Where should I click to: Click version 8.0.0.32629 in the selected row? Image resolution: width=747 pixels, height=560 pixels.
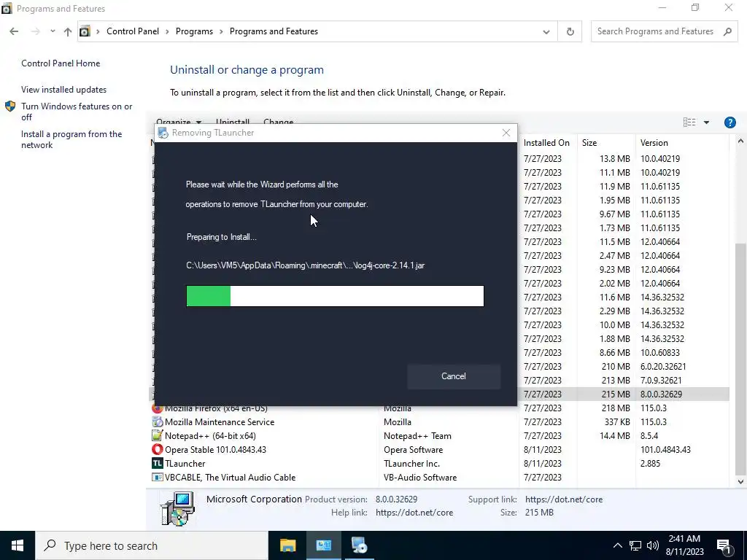pyautogui.click(x=661, y=394)
